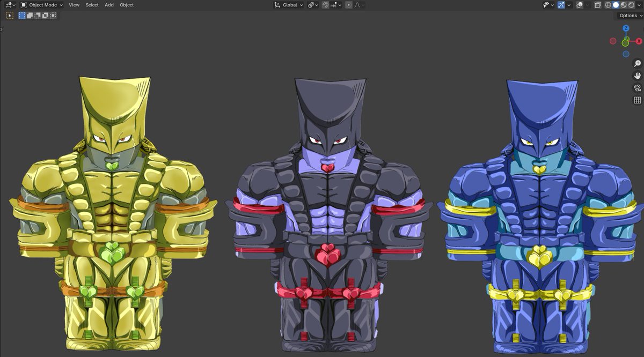Click the zoom view magnifier icon
Screen dimensions: 644x357
tap(638, 64)
